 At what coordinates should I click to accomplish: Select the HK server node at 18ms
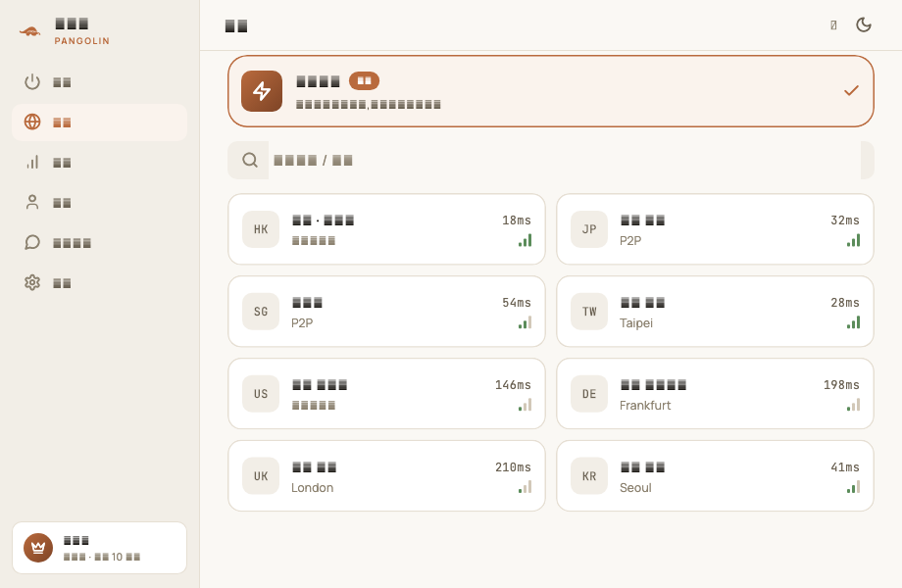tap(386, 229)
